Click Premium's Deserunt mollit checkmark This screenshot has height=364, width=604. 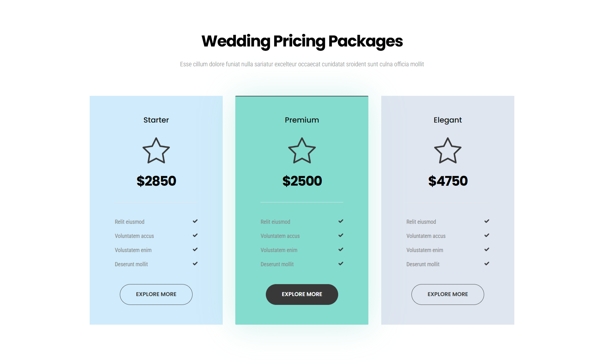coord(341,264)
